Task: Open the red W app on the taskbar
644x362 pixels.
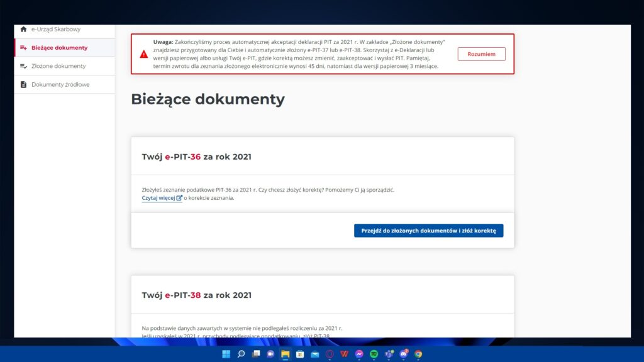Action: click(x=344, y=354)
